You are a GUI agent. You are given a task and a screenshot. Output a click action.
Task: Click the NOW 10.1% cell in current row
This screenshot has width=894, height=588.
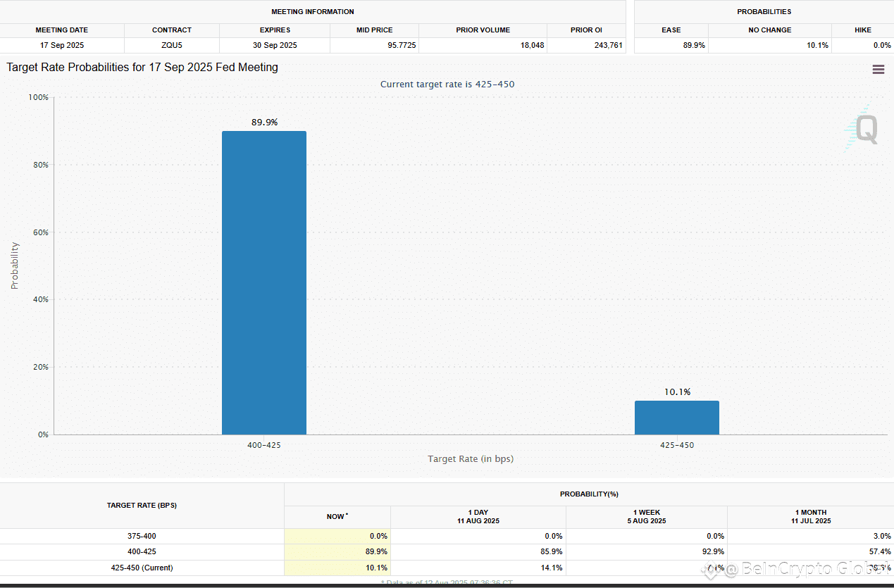click(x=337, y=568)
